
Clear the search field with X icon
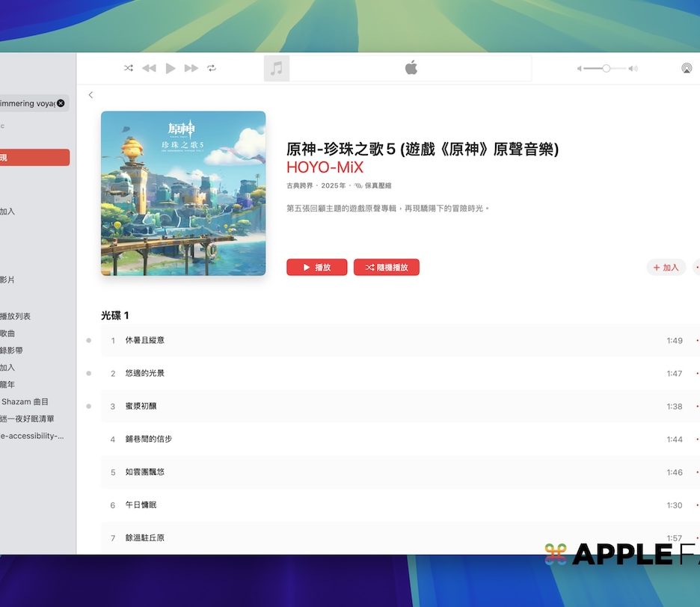(x=61, y=103)
